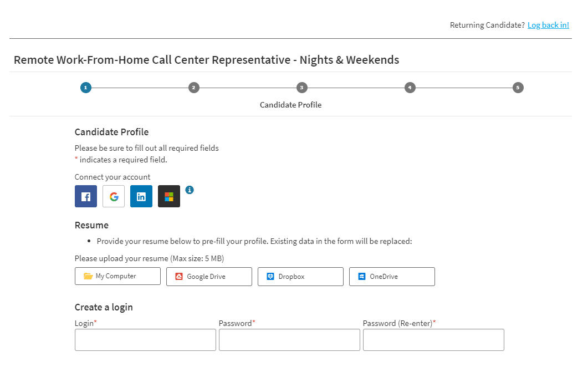Connect using the Google account icon
The width and height of the screenshot is (588, 367).
point(114,196)
